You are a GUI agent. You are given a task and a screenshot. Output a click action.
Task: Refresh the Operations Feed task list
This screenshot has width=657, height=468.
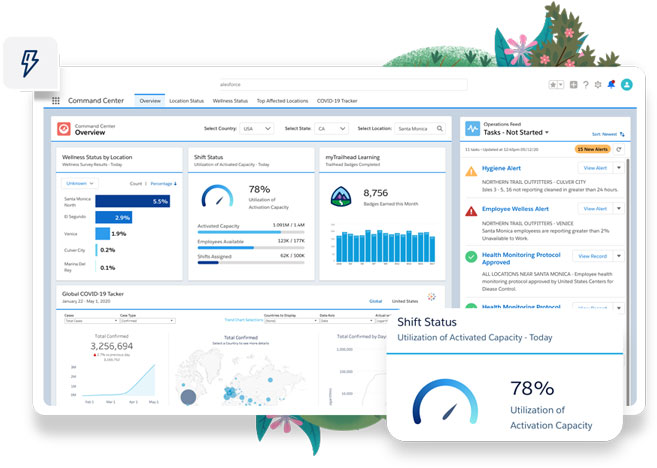point(618,149)
